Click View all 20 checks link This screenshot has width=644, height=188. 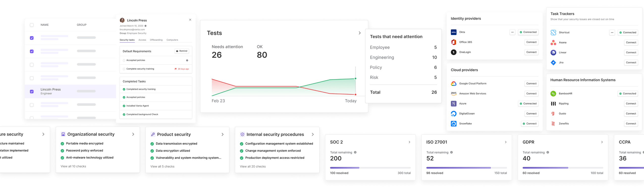click(252, 166)
